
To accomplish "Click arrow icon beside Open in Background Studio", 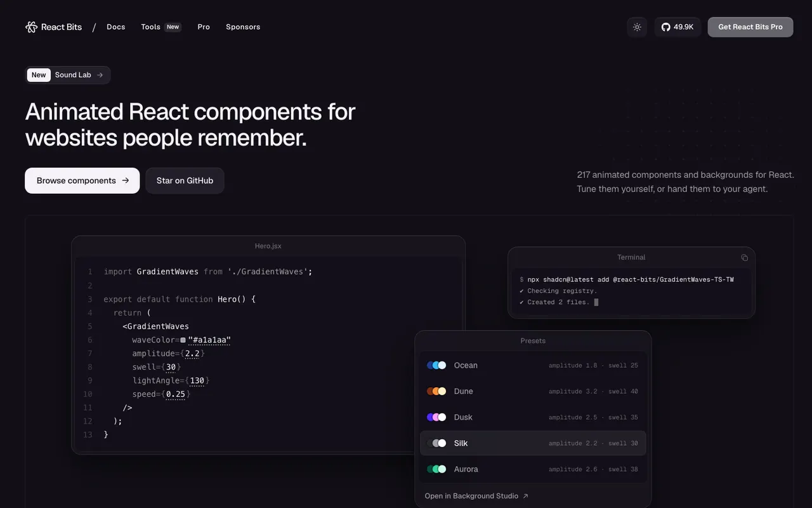I will pyautogui.click(x=525, y=496).
